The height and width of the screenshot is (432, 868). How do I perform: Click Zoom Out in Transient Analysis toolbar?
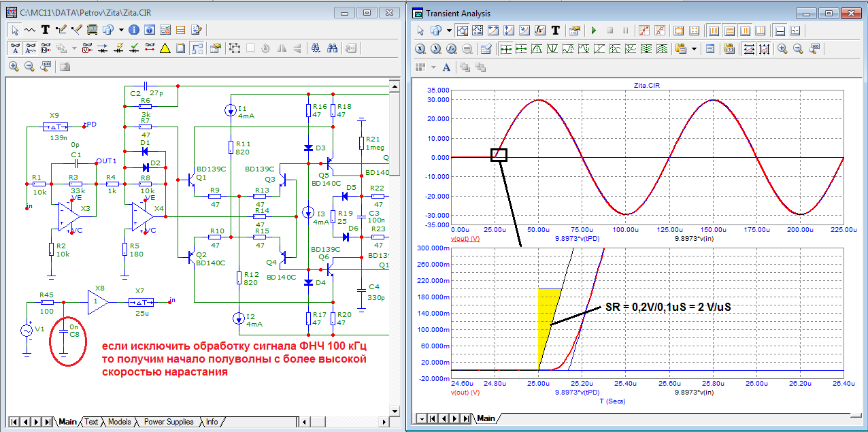coord(798,49)
